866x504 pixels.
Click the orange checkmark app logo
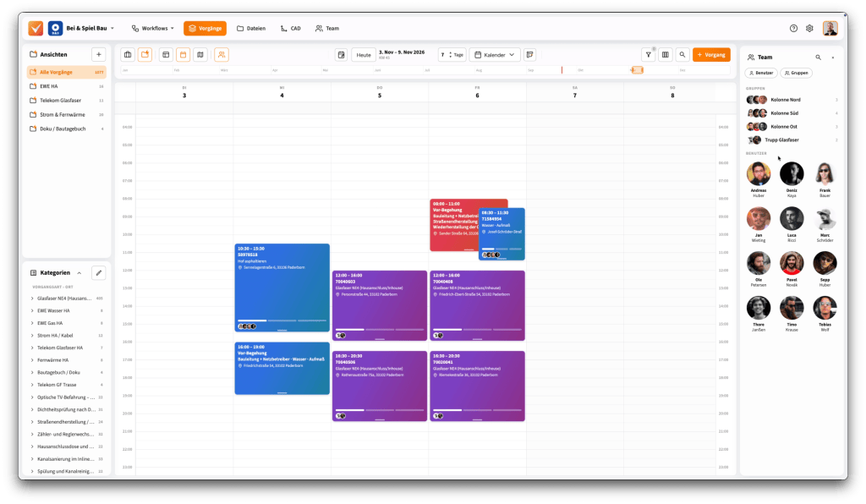coord(36,28)
